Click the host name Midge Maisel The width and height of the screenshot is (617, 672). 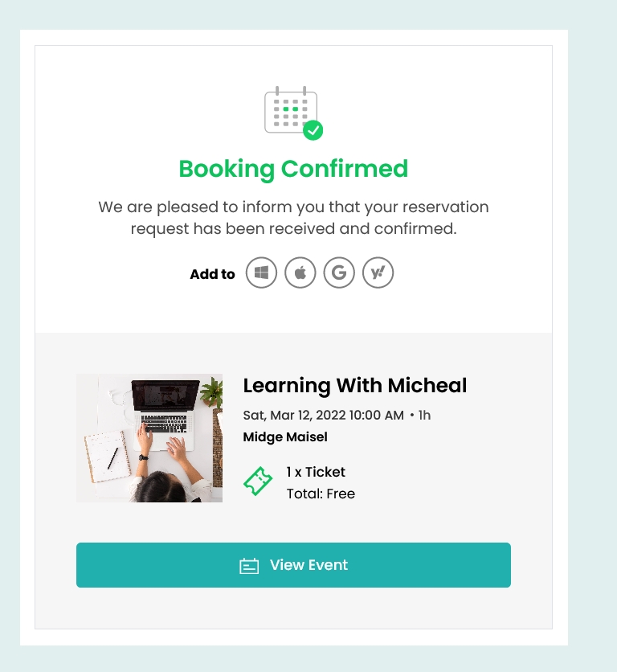click(x=285, y=437)
